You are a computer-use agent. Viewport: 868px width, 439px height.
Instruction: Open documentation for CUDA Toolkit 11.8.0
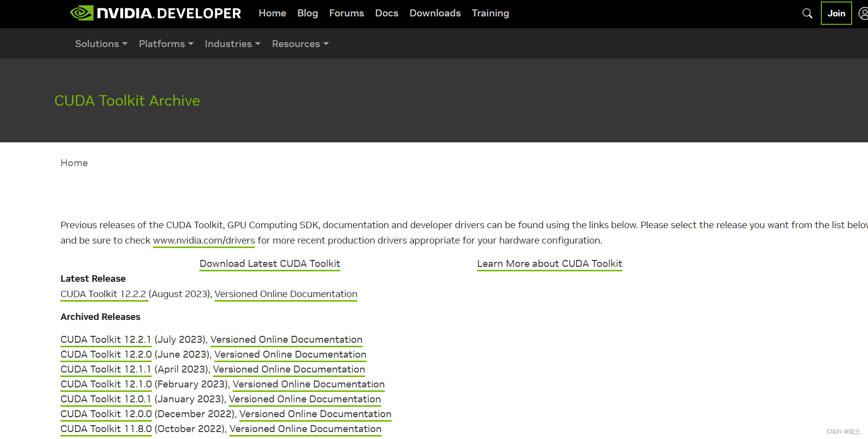click(305, 429)
